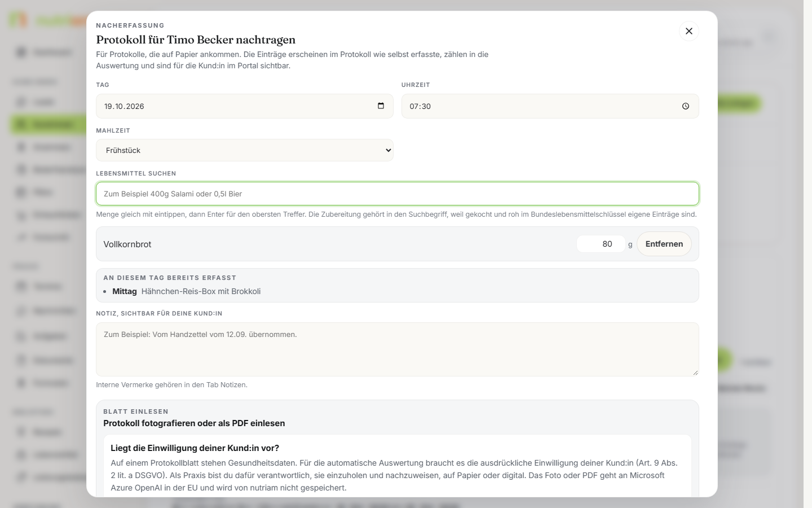Select the Hähnchen-Reis-Box mit Brokkoli entry
This screenshot has height=508, width=812.
coord(201,291)
